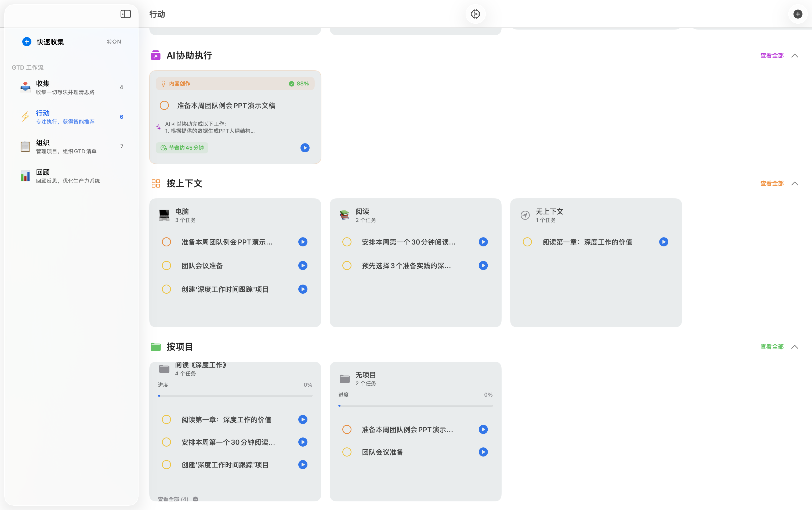Viewport: 812px width, 510px height.
Task: Select the 收集 inbox tray icon
Action: 25,87
